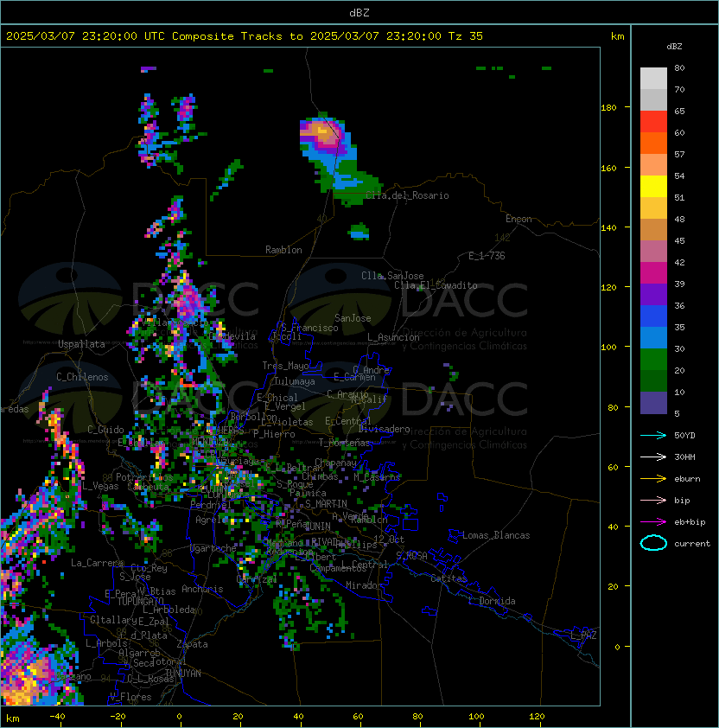Pick the magenta 39-42 dBZ legend swatch
The width and height of the screenshot is (719, 728).
point(653,273)
